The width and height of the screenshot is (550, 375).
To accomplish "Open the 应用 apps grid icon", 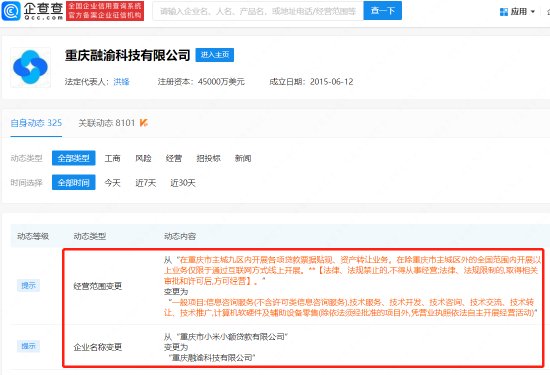I will [504, 12].
